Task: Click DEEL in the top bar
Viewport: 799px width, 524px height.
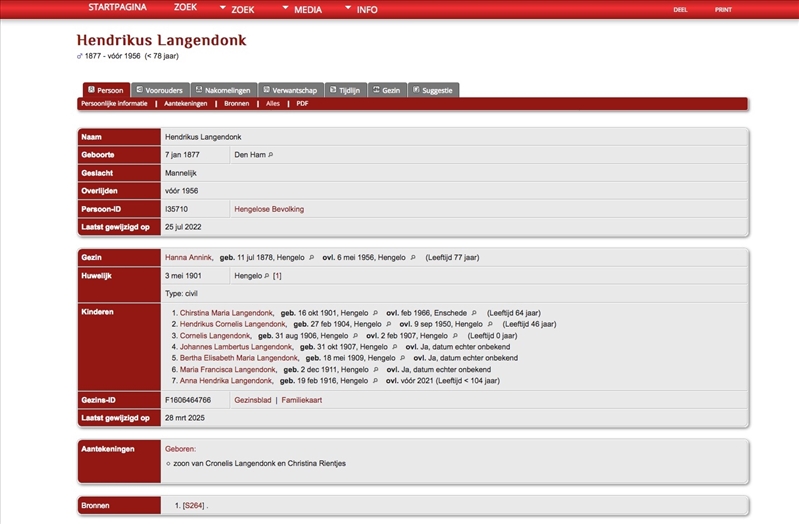Action: pyautogui.click(x=680, y=10)
